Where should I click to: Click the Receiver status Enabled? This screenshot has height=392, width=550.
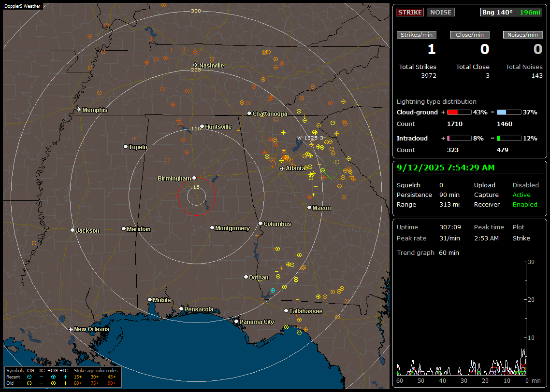coord(525,205)
